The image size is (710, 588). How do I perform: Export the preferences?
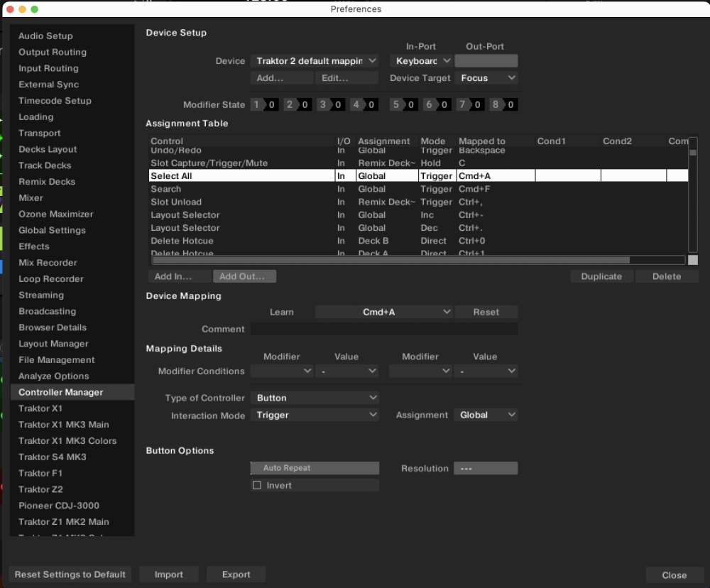(x=236, y=575)
